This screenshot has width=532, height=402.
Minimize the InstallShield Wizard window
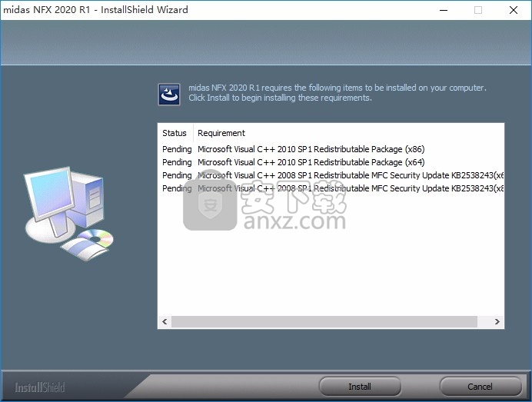click(x=444, y=10)
